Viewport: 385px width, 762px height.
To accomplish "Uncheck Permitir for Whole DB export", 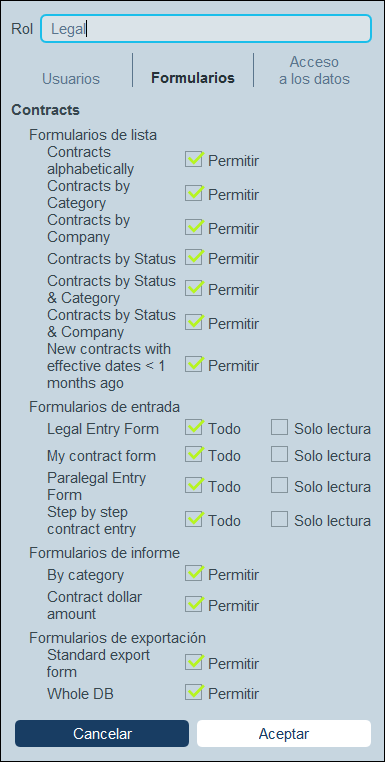I will click(x=193, y=692).
